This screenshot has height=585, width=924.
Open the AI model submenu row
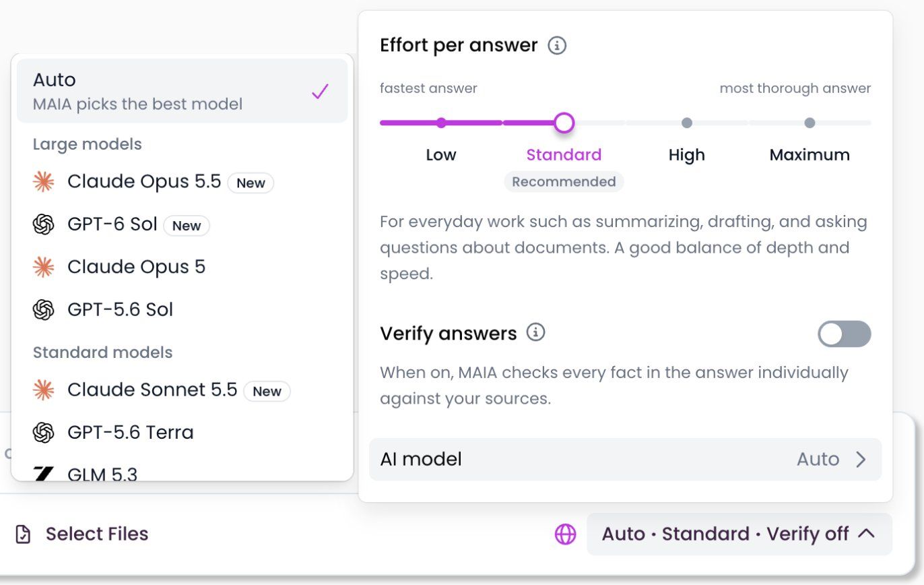click(625, 460)
